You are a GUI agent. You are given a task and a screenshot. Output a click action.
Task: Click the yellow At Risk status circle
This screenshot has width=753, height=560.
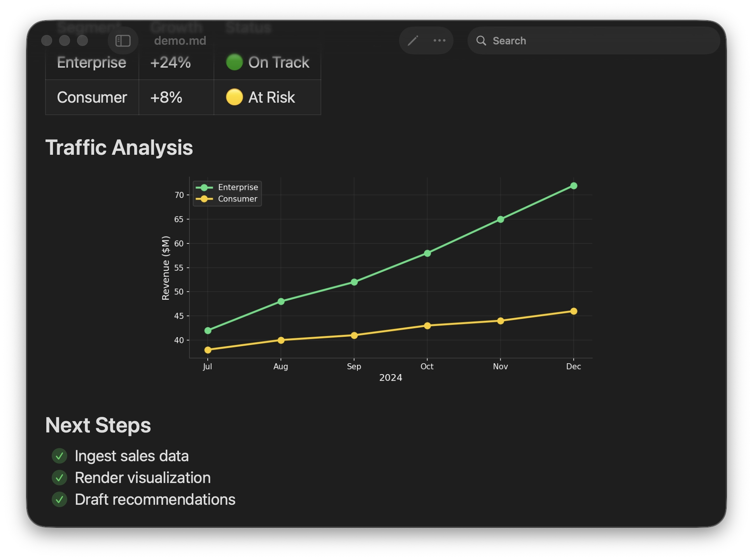tap(234, 97)
